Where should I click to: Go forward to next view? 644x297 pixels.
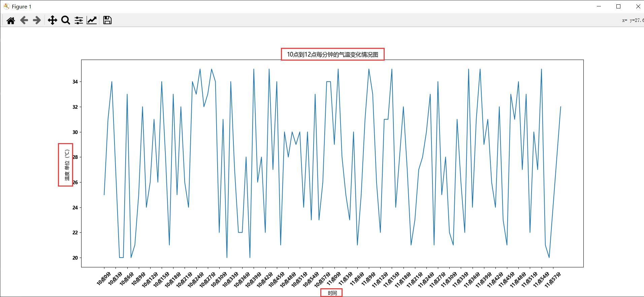(37, 20)
